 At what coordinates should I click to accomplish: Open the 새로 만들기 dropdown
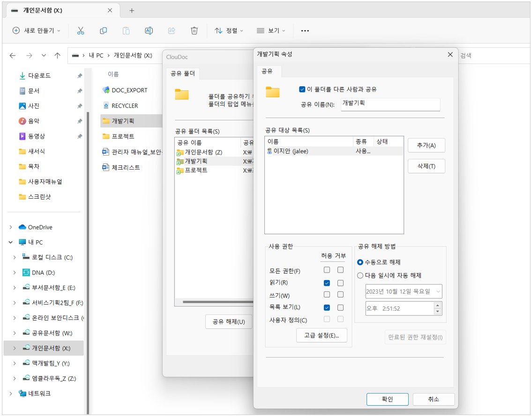click(x=37, y=31)
